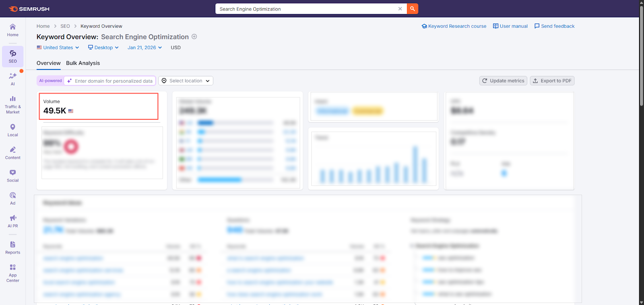Click the Send feedback link
Screen dimensions: 644x305
pos(554,26)
